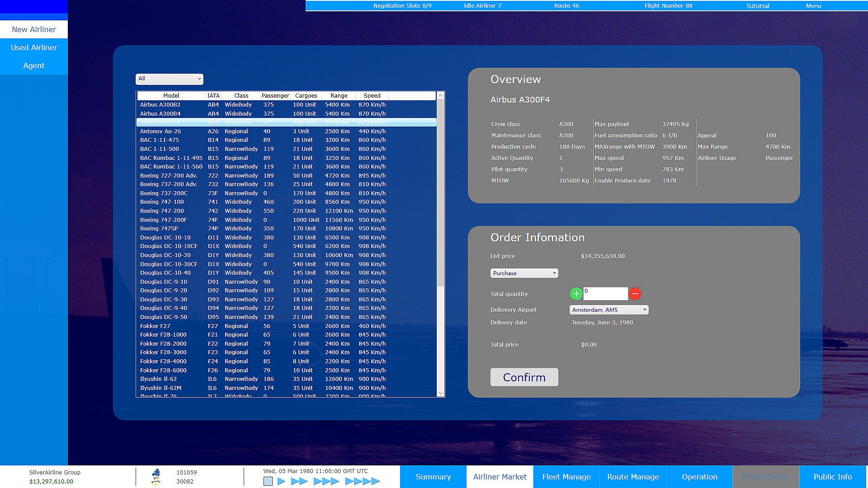Click the green plus quantity button
868x488 pixels.
point(576,294)
